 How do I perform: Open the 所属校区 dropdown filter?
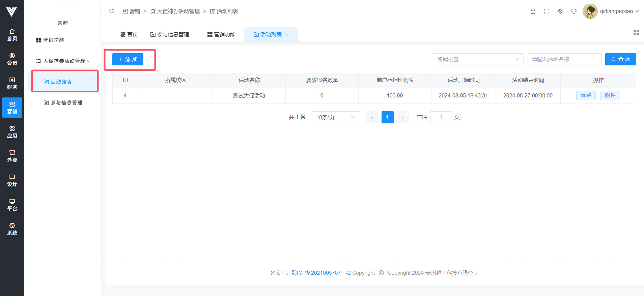pos(478,59)
